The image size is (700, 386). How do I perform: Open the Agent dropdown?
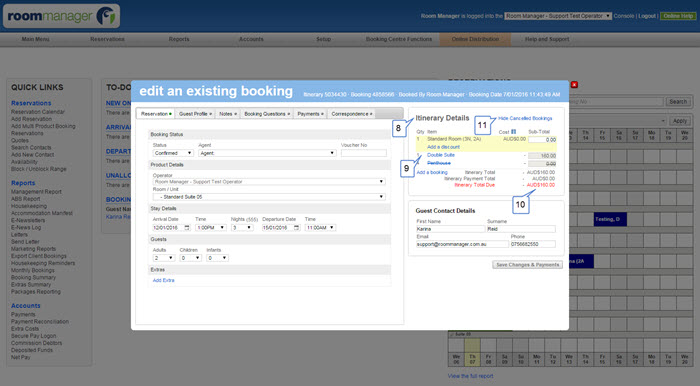click(x=267, y=153)
